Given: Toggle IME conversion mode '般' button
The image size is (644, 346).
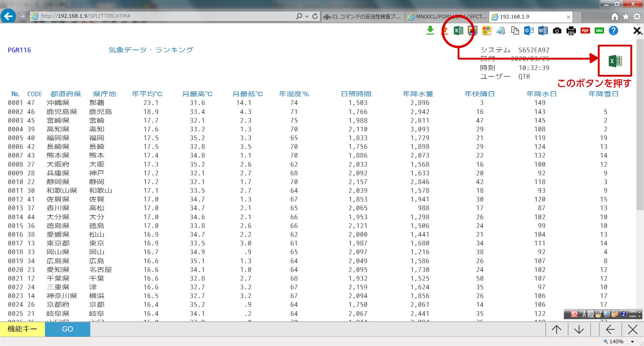Looking at the screenshot, I should [x=591, y=314].
